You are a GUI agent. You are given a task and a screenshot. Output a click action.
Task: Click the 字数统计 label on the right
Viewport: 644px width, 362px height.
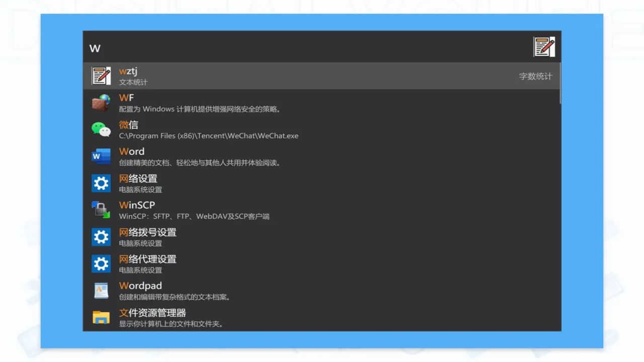click(535, 76)
